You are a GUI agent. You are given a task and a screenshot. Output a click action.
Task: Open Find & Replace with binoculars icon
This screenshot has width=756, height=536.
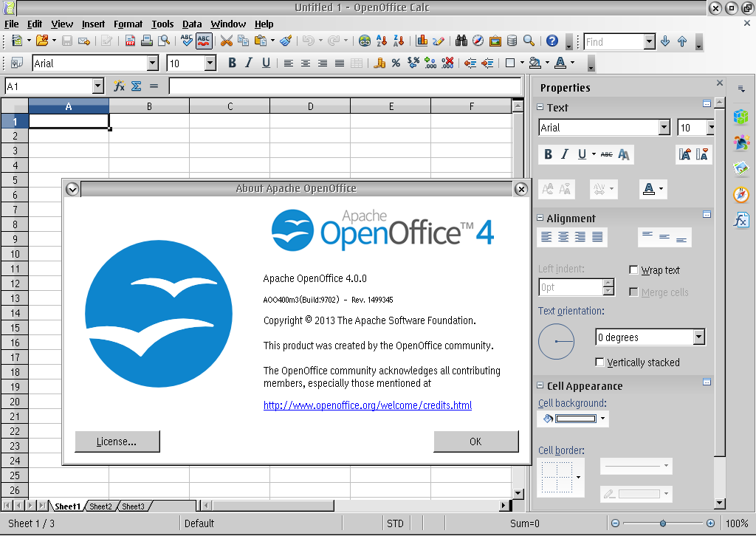(x=460, y=42)
